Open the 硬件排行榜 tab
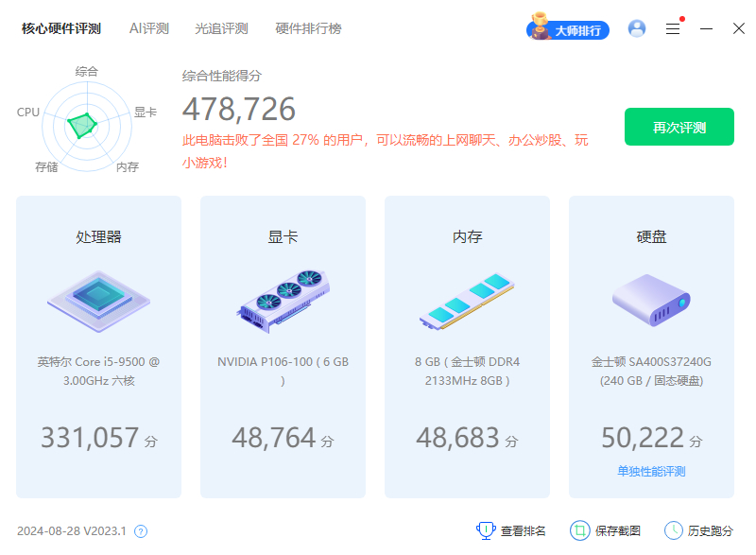 coord(309,28)
